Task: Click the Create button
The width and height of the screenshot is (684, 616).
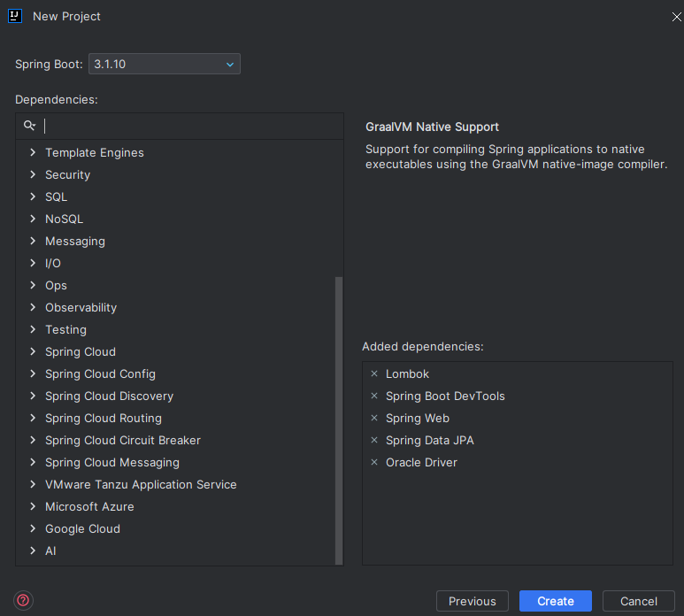Action: [556, 601]
